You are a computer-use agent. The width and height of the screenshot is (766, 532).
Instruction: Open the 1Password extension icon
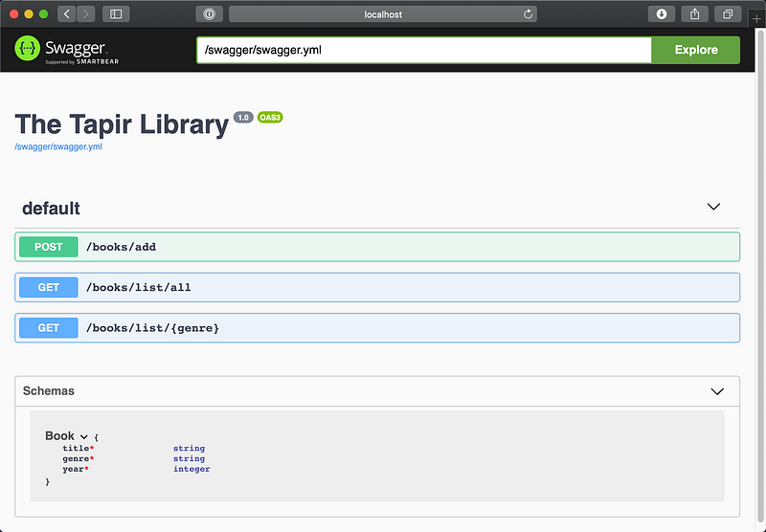point(210,14)
